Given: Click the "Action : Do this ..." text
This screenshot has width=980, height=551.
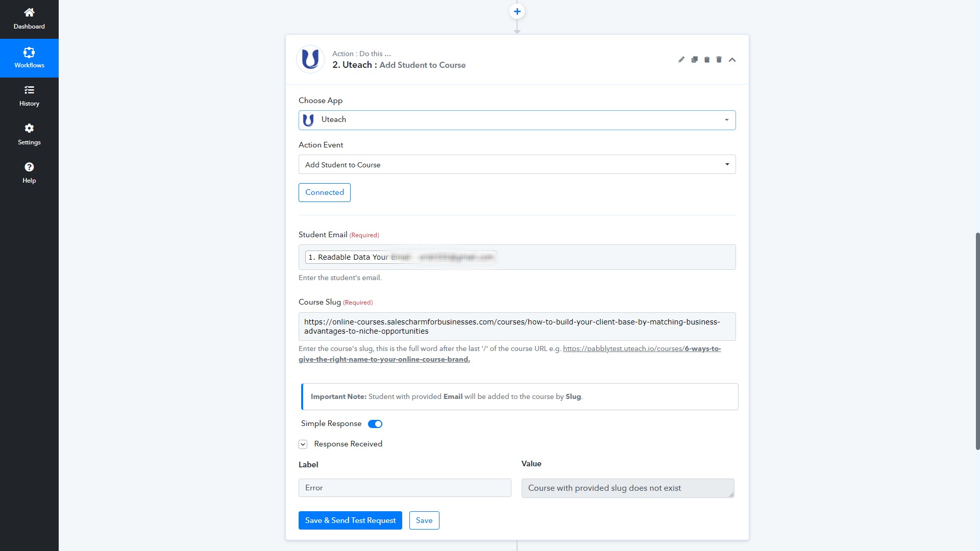Looking at the screenshot, I should [361, 54].
